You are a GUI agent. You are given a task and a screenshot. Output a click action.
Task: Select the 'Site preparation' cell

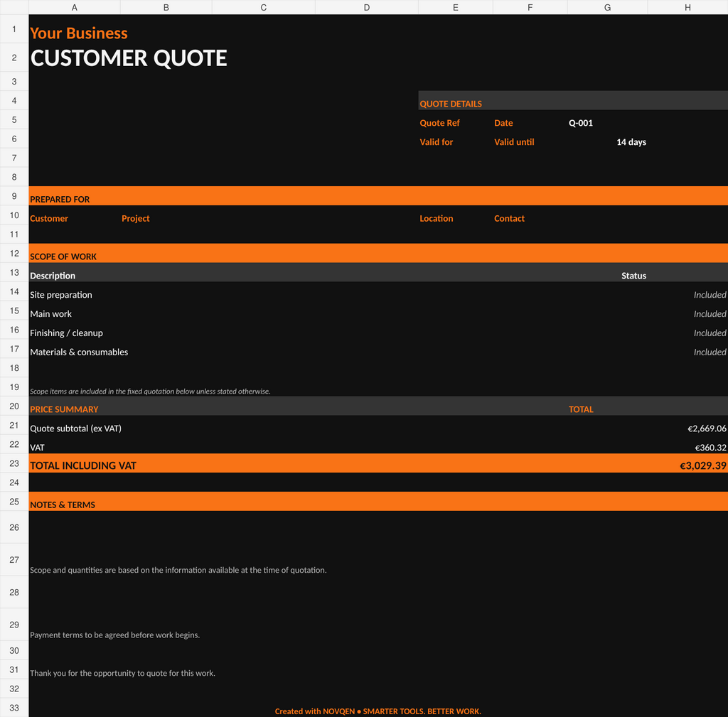(61, 295)
